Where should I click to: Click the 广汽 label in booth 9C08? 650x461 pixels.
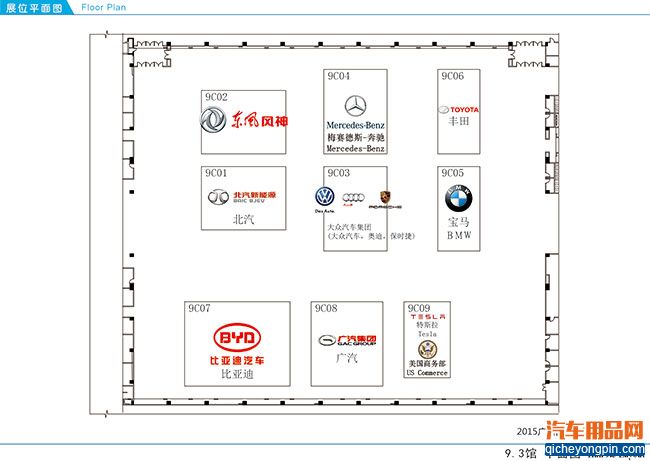click(347, 357)
